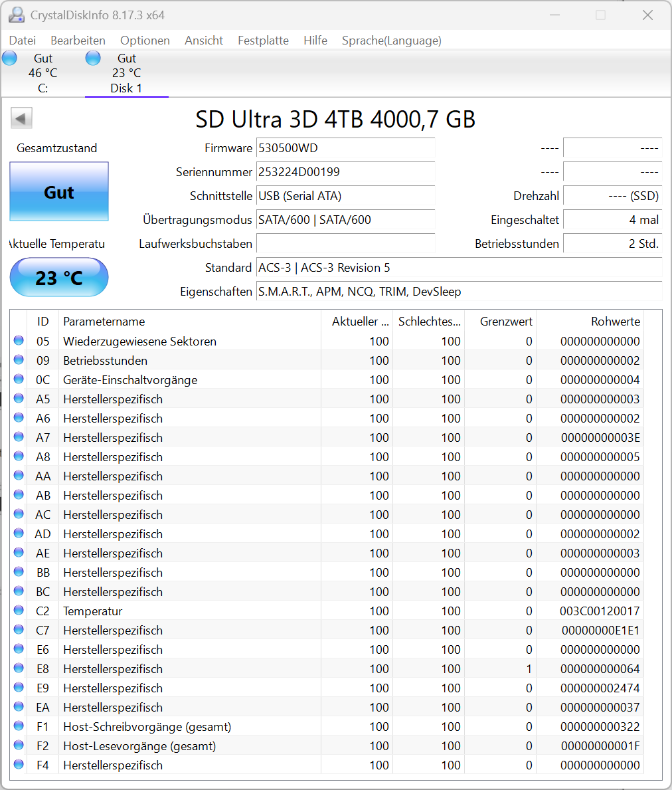The image size is (672, 790).
Task: Select the F4 Herstellerspezifisch row
Action: pyautogui.click(x=327, y=765)
